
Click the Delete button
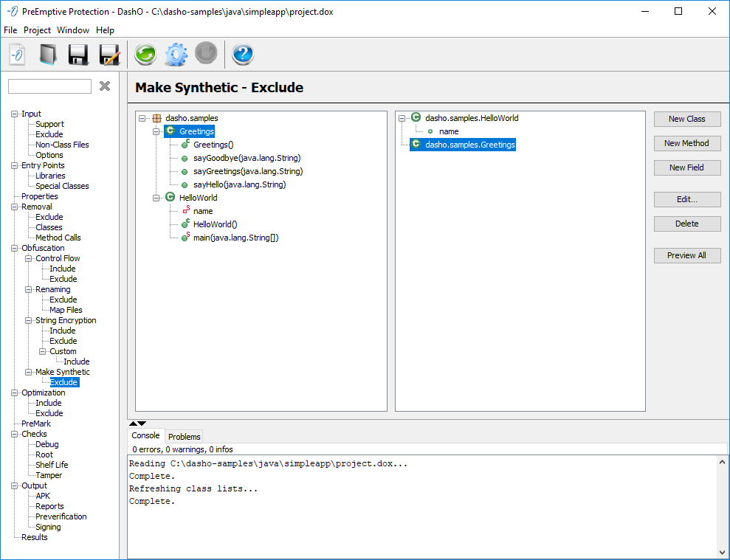coord(686,224)
